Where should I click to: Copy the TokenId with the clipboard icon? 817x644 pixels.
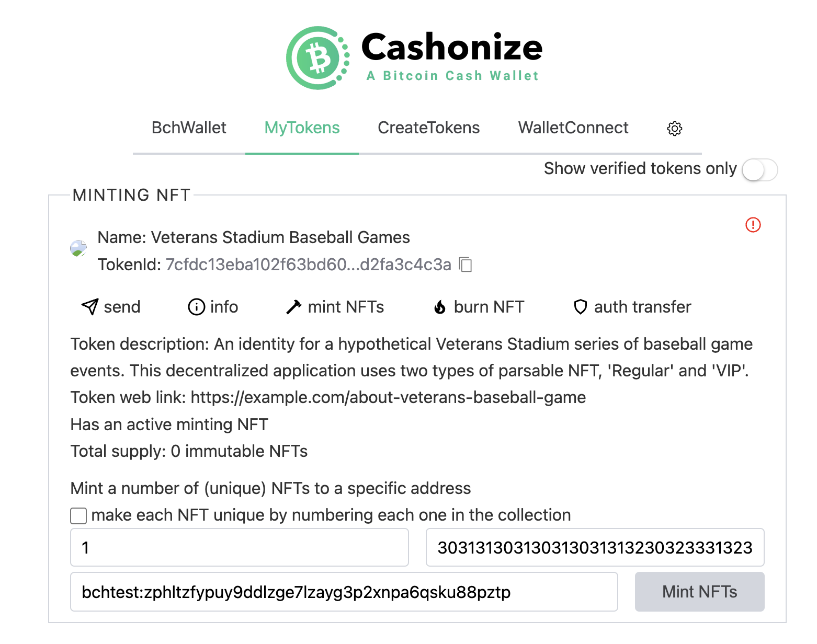point(466,264)
